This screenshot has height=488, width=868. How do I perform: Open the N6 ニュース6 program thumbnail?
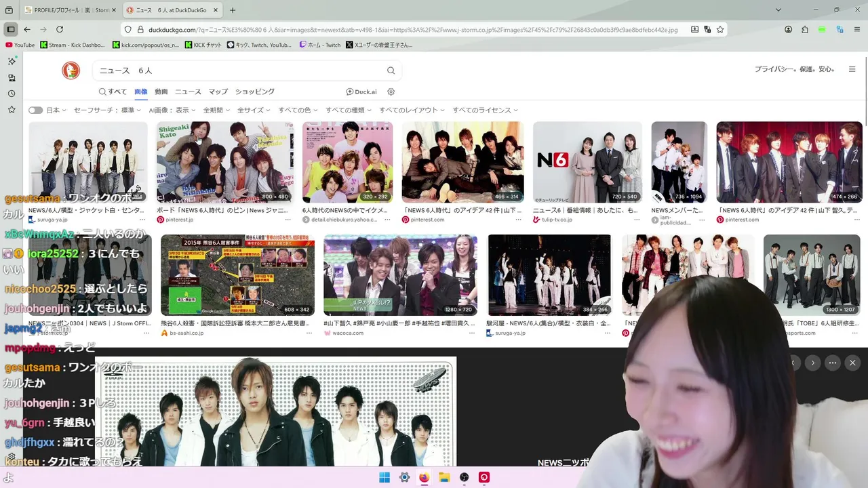[587, 162]
